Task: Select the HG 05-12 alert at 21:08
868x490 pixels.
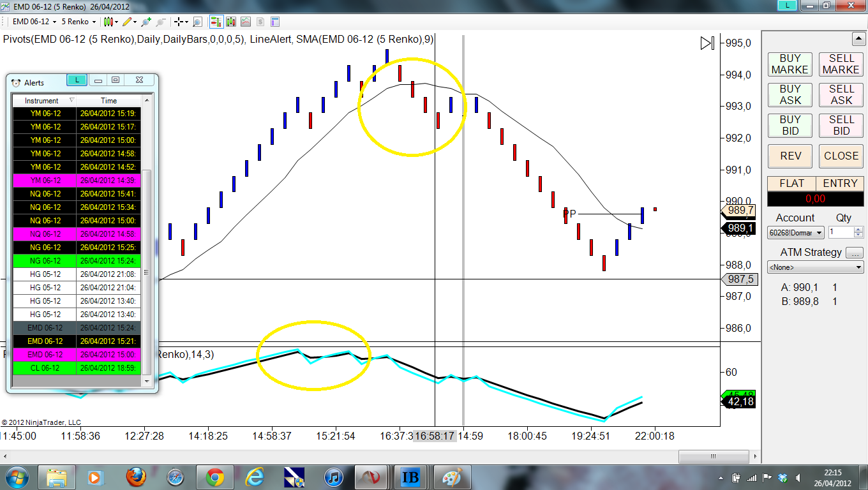Action: click(77, 274)
